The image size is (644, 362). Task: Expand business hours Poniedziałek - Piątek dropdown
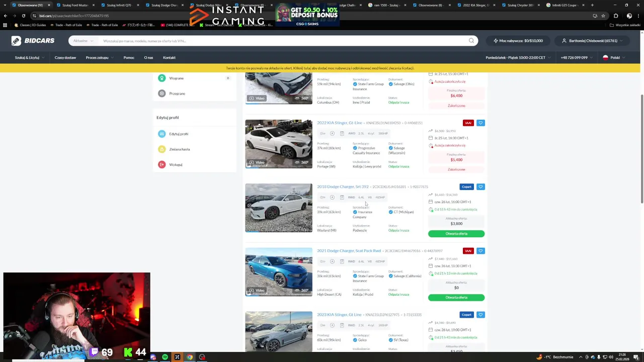pos(518,57)
